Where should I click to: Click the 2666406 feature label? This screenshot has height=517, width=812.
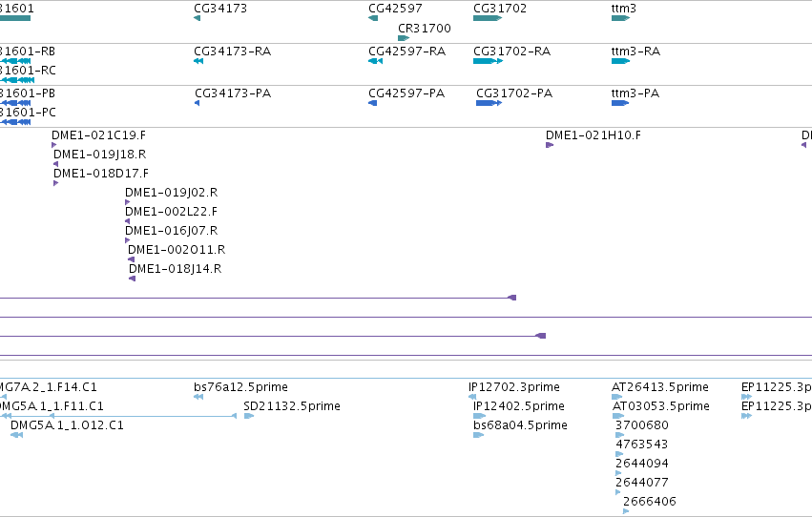(x=650, y=502)
